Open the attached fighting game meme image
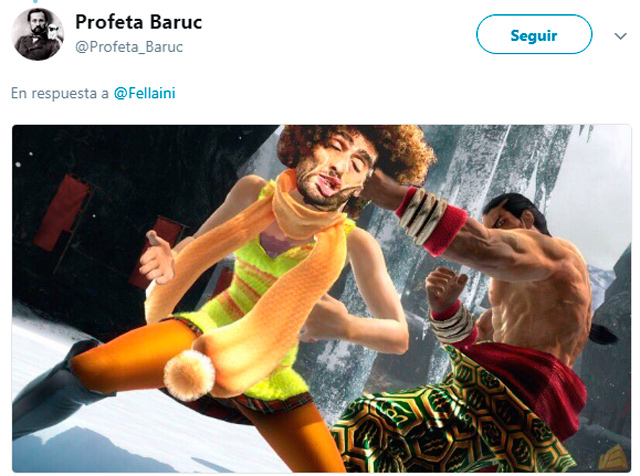Screen dimensions: 640x476 (x=322, y=299)
